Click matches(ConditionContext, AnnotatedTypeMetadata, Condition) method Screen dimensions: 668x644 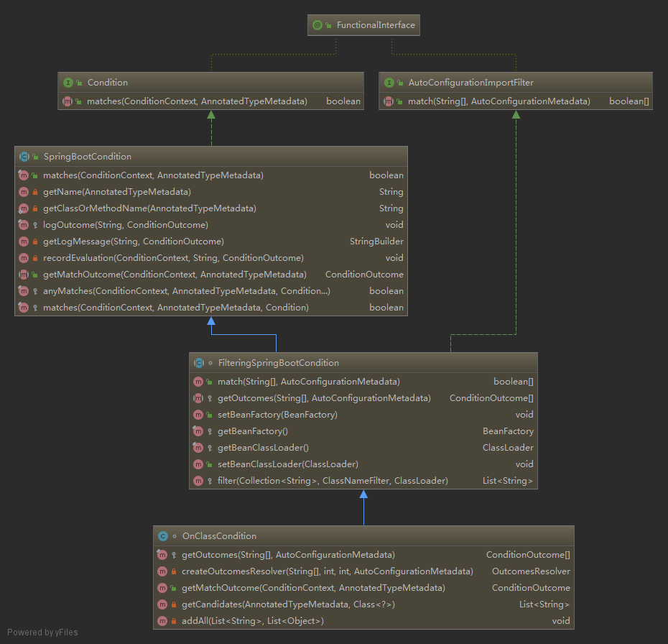(x=175, y=308)
